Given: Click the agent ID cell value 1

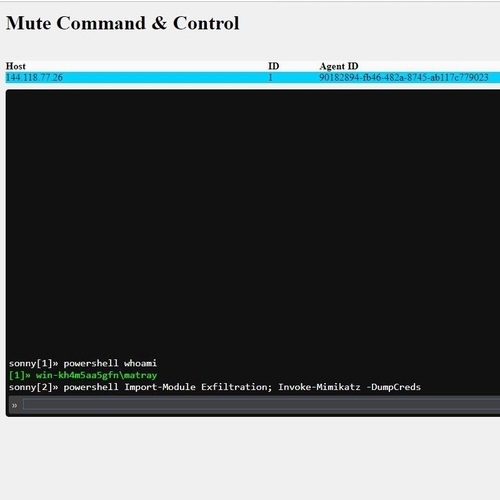Looking at the screenshot, I should [x=270, y=78].
